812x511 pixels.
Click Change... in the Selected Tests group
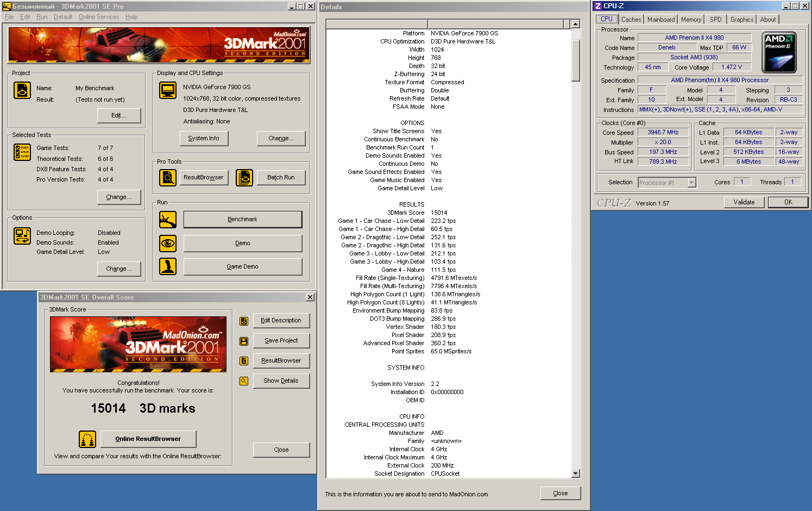119,197
